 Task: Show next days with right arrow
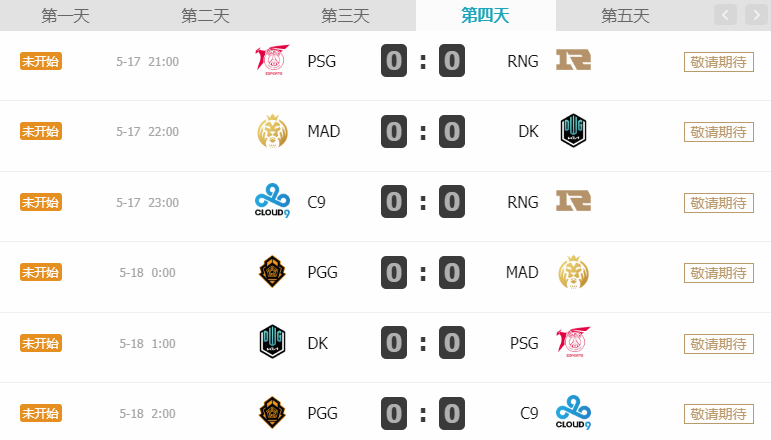click(756, 15)
